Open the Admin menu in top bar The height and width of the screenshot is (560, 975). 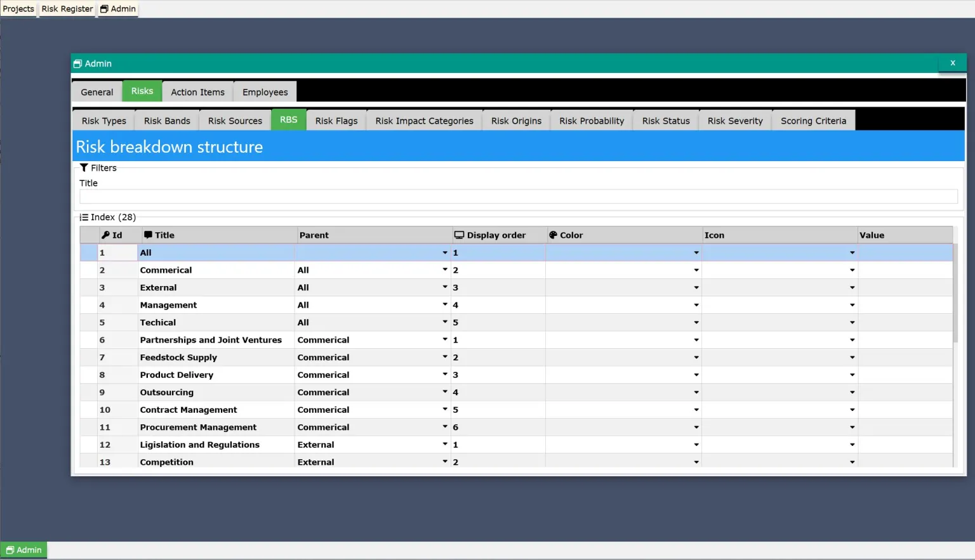click(x=118, y=9)
